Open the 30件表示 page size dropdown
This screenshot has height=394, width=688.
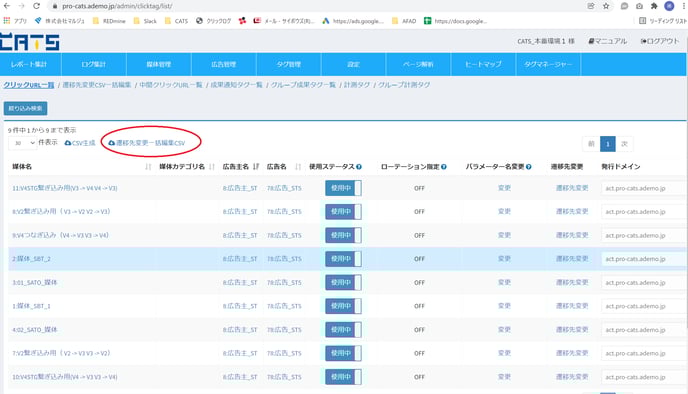click(x=22, y=143)
